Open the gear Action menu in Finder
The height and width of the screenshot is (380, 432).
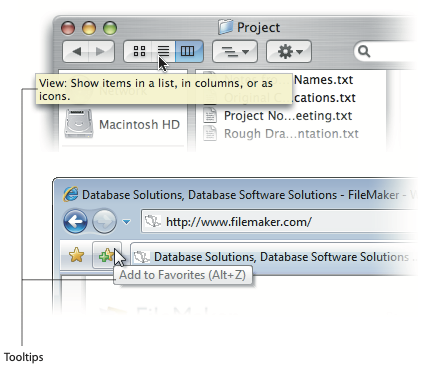pyautogui.click(x=289, y=51)
